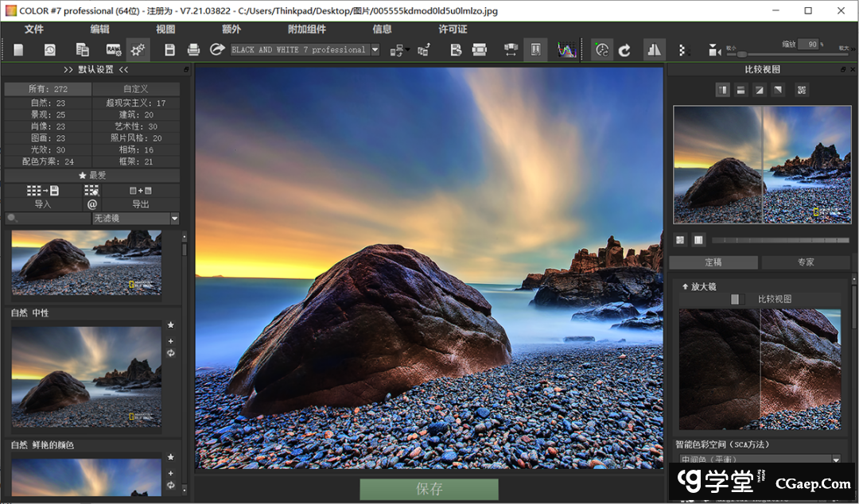Select the vertical split compare view icon
Viewport: 859px width, 504px height.
coord(723,90)
